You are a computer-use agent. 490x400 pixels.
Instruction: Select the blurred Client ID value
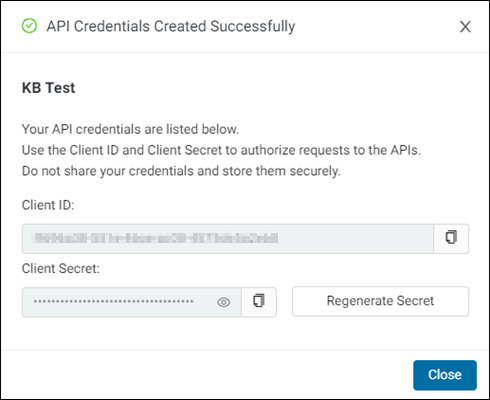(156, 238)
